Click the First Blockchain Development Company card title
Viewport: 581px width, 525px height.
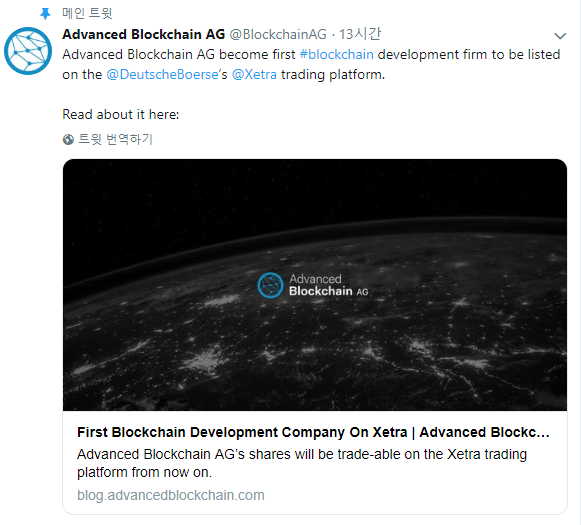tap(313, 432)
